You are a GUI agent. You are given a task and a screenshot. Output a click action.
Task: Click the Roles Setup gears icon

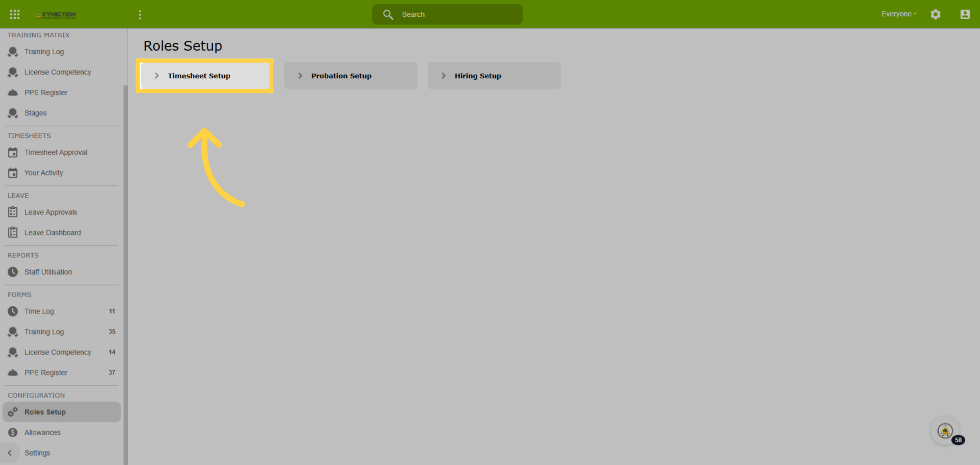point(13,412)
